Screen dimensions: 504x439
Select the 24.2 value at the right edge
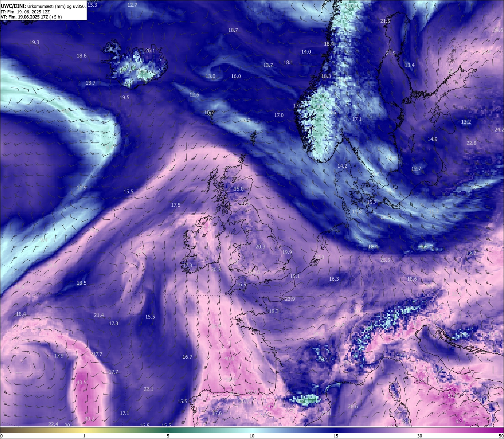(x=499, y=130)
